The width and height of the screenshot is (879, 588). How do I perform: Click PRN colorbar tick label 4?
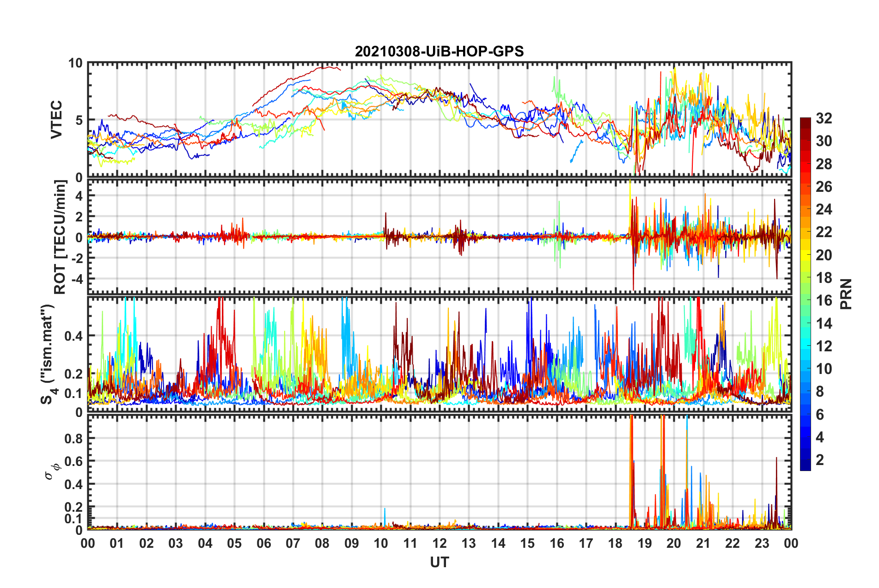(820, 437)
